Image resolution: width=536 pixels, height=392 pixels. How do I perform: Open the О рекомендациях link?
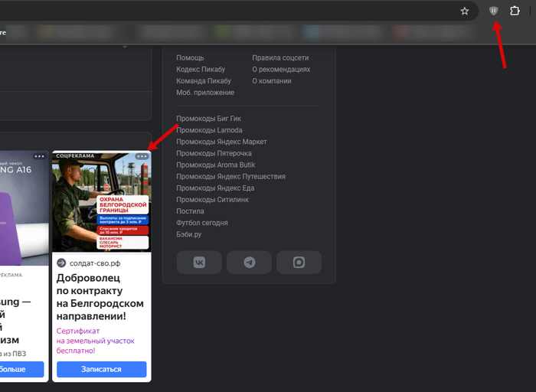pyautogui.click(x=281, y=70)
